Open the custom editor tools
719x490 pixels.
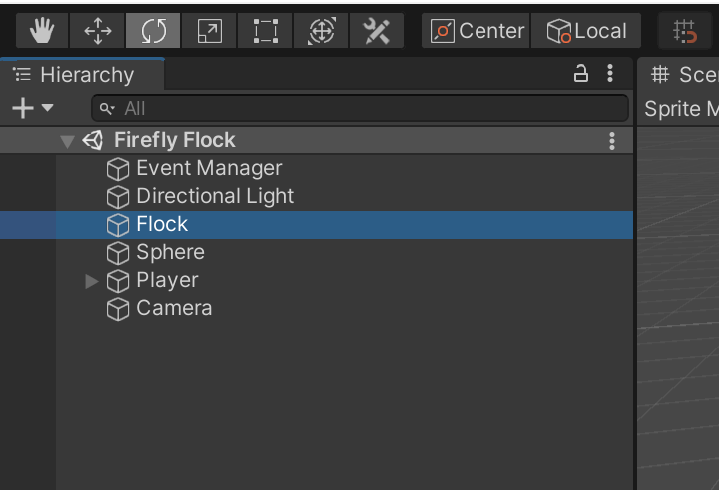pyautogui.click(x=376, y=32)
